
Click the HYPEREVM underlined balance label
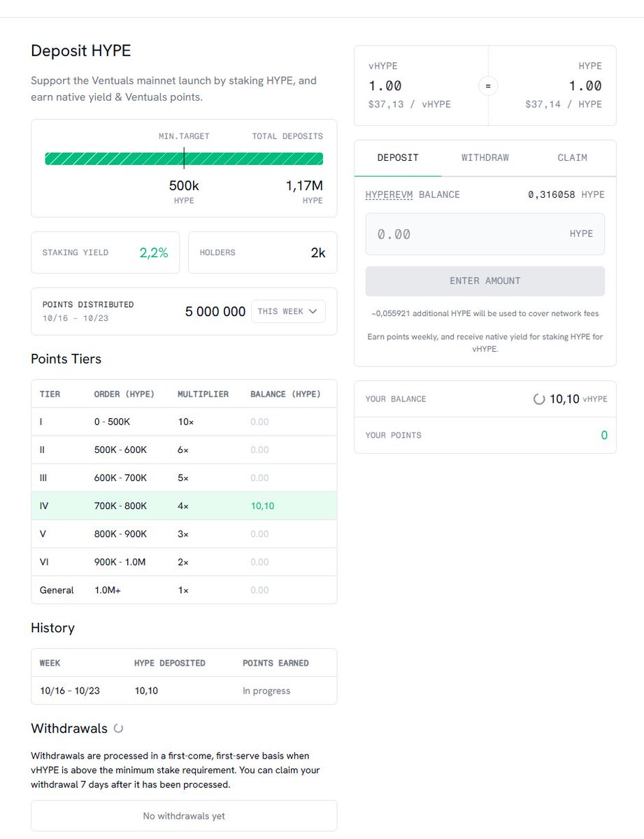[389, 195]
